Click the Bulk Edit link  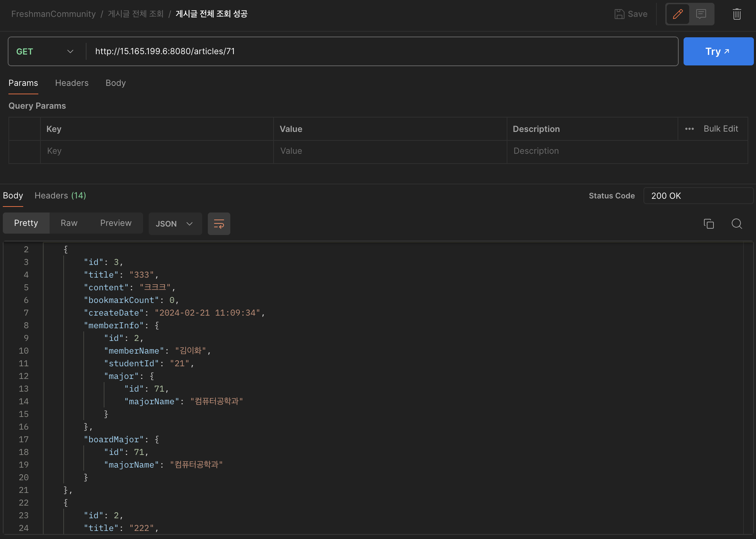720,129
